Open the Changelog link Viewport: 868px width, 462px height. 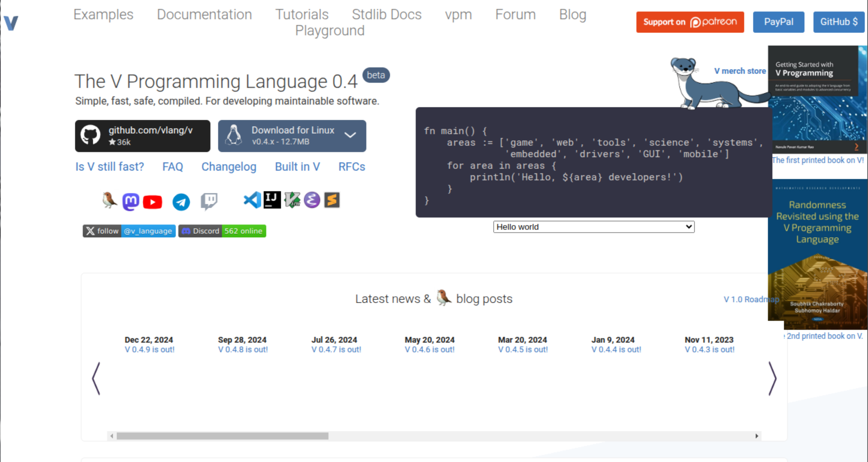pos(229,167)
